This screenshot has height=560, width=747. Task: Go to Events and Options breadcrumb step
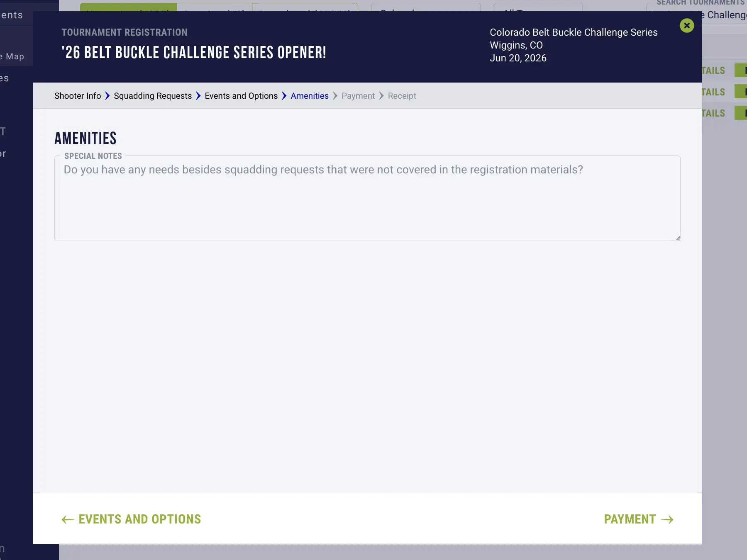241,96
